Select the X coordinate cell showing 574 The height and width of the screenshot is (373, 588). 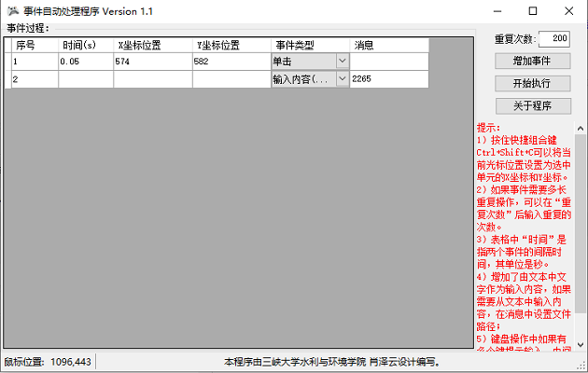pos(153,62)
